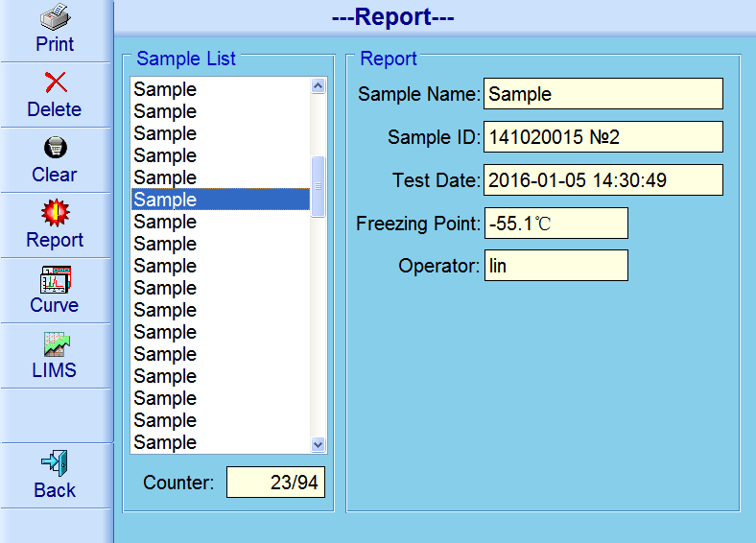This screenshot has height=543, width=756.
Task: Click the sample list scrollbar thumb
Action: click(x=318, y=187)
